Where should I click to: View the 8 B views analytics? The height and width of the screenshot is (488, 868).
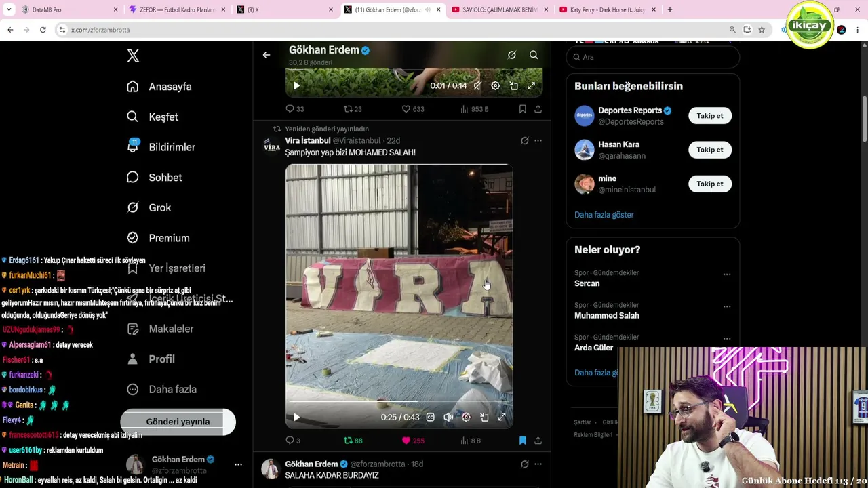[471, 441]
